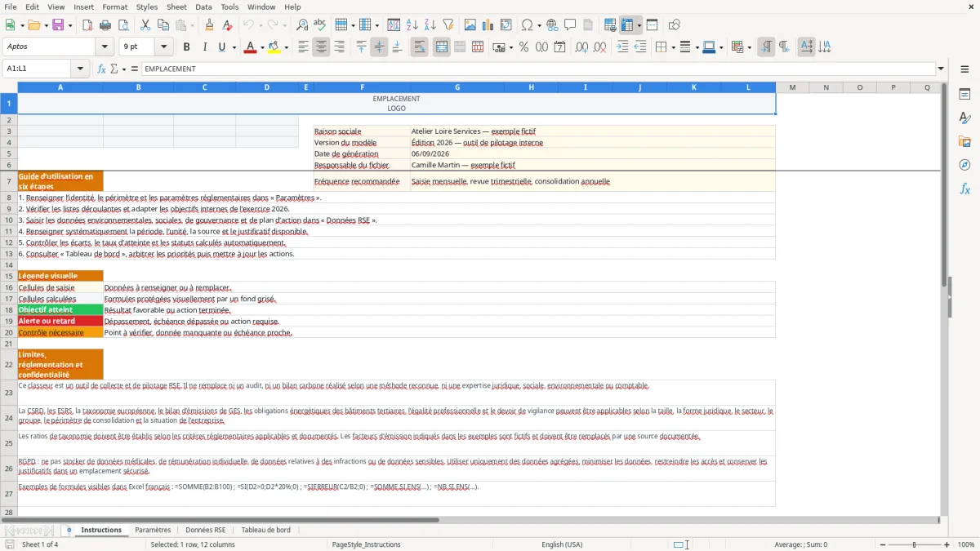980x551 pixels.
Task: Click Insert Comment speech bubble icon
Action: (570, 25)
